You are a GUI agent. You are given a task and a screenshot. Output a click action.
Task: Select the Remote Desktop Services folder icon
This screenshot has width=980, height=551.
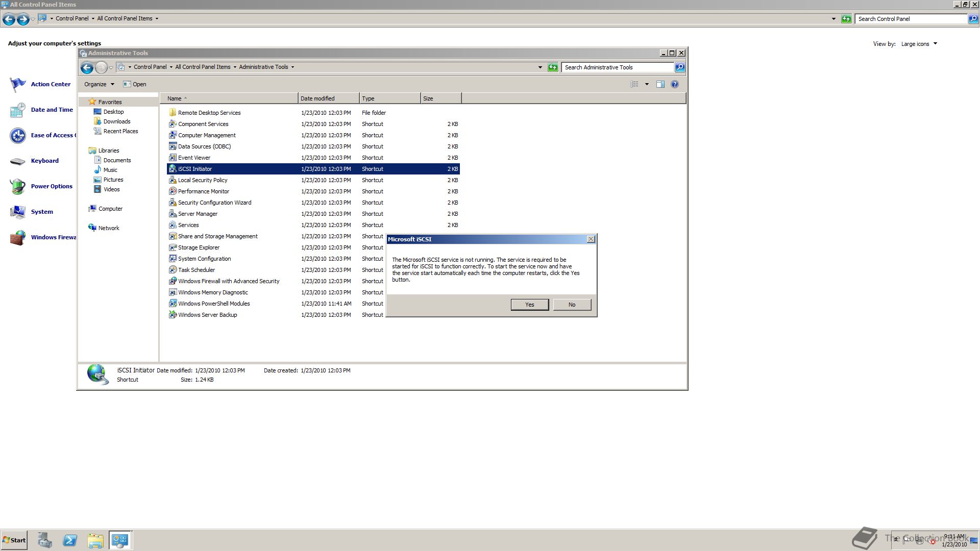tap(173, 113)
